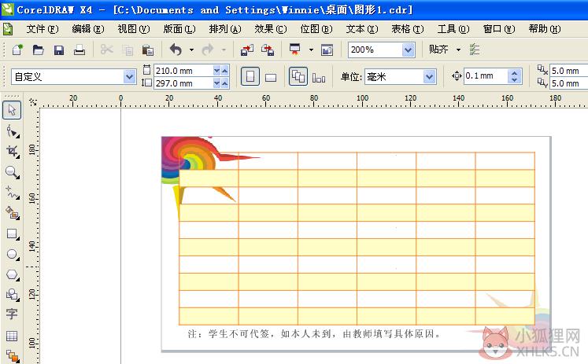Viewport: 588px width, 364px height.
Task: Select the Ellipse tool
Action: [x=12, y=254]
